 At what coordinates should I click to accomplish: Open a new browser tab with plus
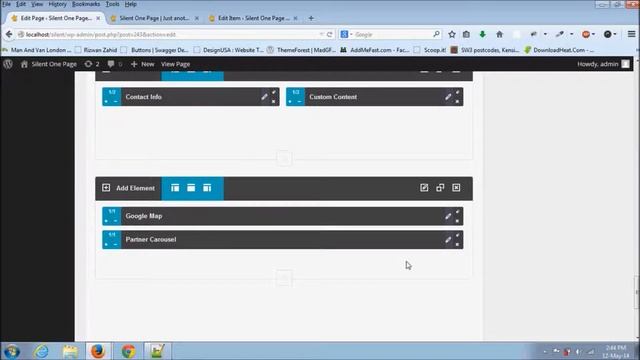click(311, 18)
